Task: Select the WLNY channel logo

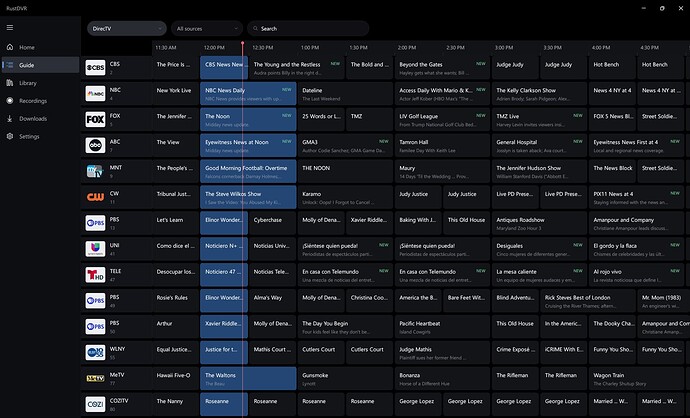Action: [95, 352]
